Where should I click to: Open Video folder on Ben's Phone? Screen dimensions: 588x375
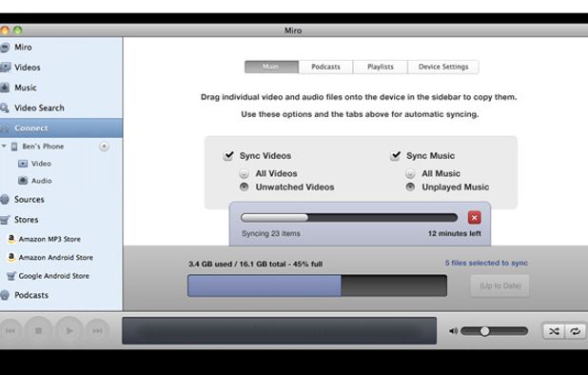[41, 164]
